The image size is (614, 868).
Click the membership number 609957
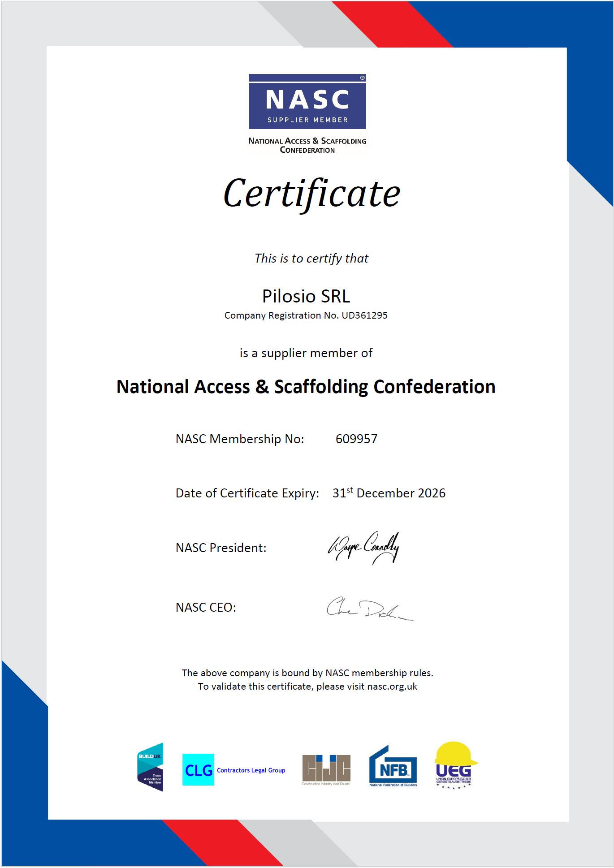click(x=356, y=439)
